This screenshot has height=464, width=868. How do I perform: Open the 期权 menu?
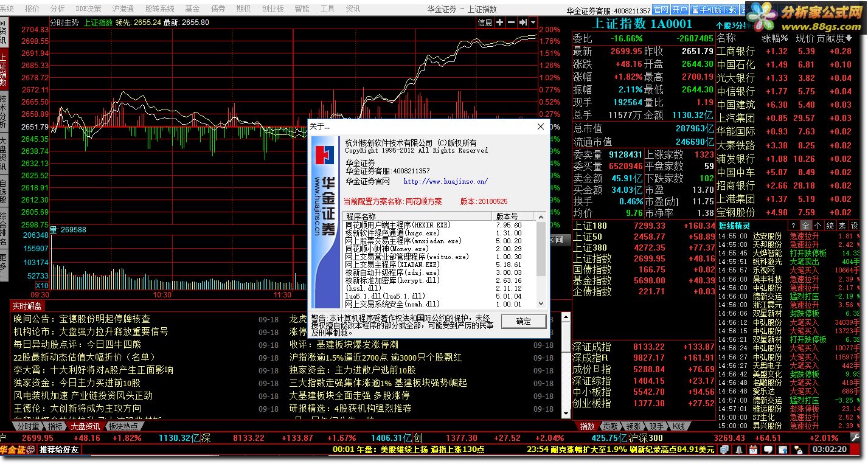[x=243, y=9]
